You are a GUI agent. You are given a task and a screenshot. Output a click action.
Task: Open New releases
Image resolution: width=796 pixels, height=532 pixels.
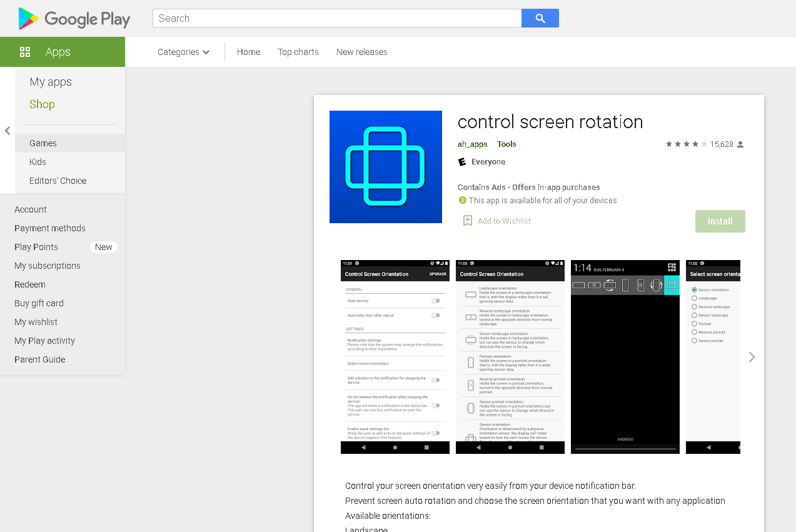click(362, 52)
